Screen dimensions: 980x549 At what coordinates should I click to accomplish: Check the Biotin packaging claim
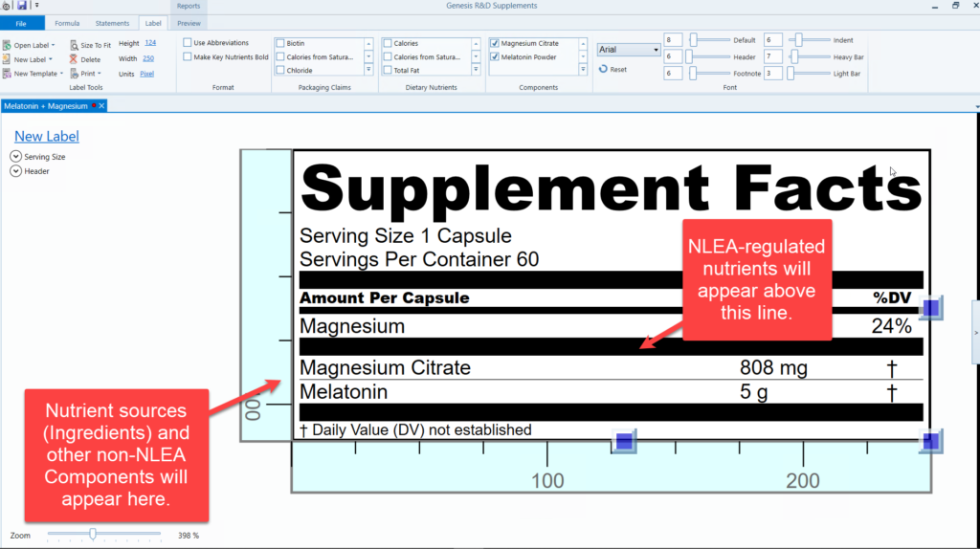coord(280,43)
